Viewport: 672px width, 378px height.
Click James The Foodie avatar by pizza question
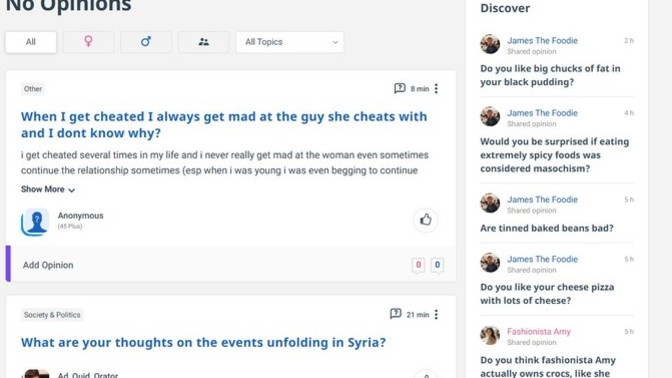(x=490, y=262)
